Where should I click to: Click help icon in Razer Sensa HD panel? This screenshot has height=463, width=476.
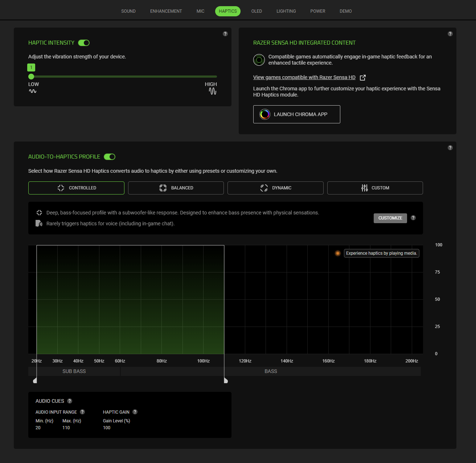point(450,34)
